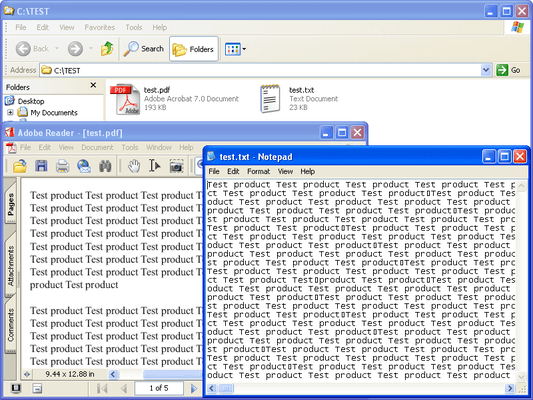Choose the Select Text tool in Adobe Reader
The width and height of the screenshot is (533, 400).
click(155, 166)
